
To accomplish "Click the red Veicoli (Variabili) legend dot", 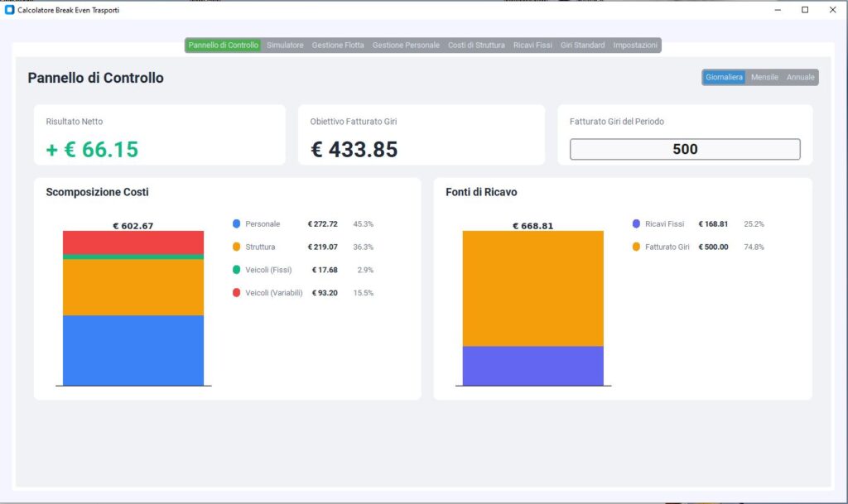I will click(237, 293).
